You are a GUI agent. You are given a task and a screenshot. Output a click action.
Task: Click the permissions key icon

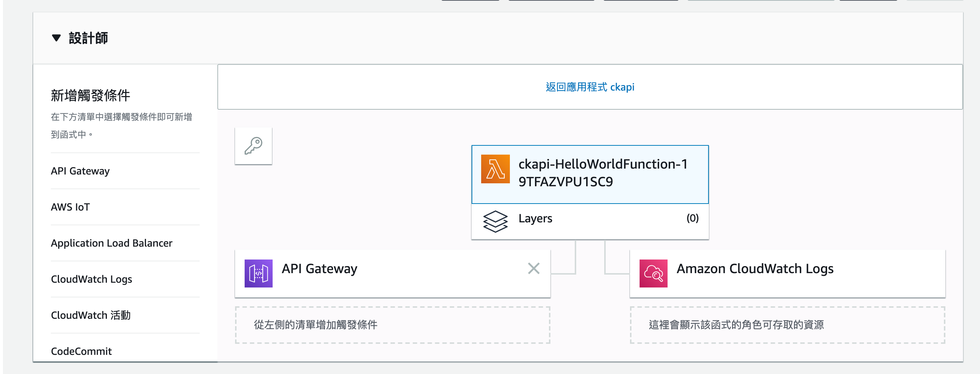(253, 146)
